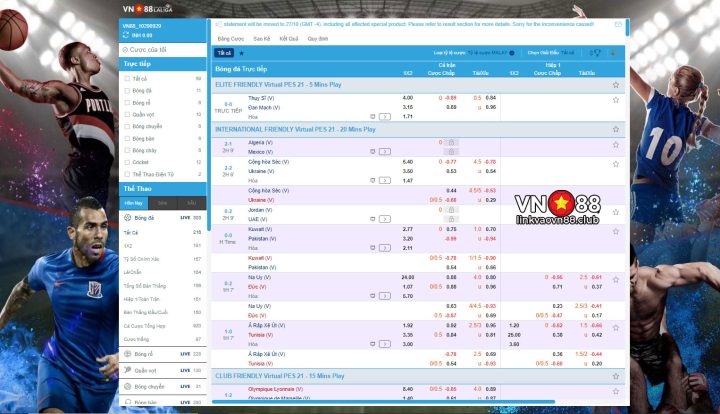The width and height of the screenshot is (720, 414).
Task: Expand more bets for Na Uy vs Đức
Action: (x=385, y=296)
